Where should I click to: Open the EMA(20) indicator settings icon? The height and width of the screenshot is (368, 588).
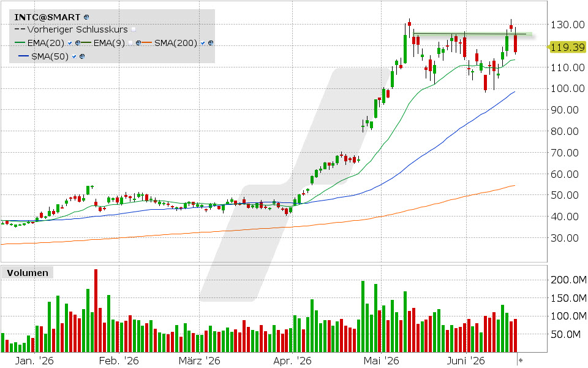point(78,43)
